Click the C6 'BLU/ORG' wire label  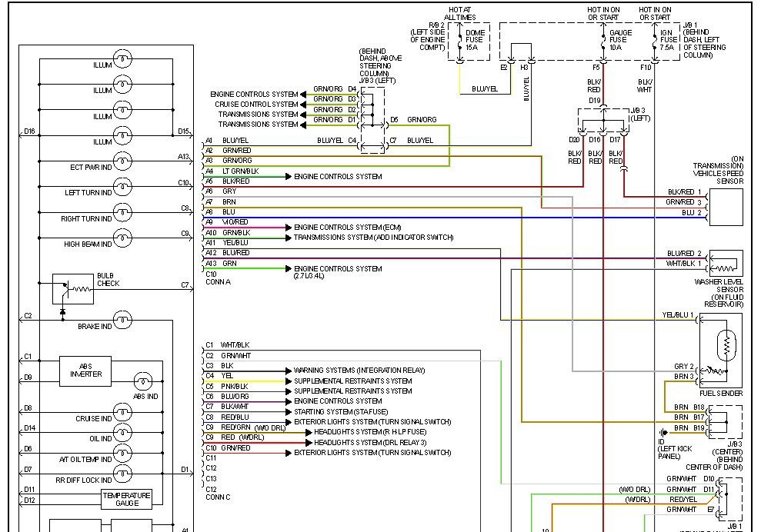pos(235,397)
